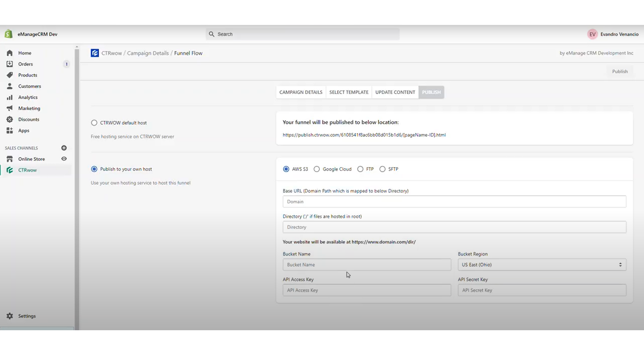
Task: Click the CTRwow breadcrumb app logo
Action: [x=95, y=53]
